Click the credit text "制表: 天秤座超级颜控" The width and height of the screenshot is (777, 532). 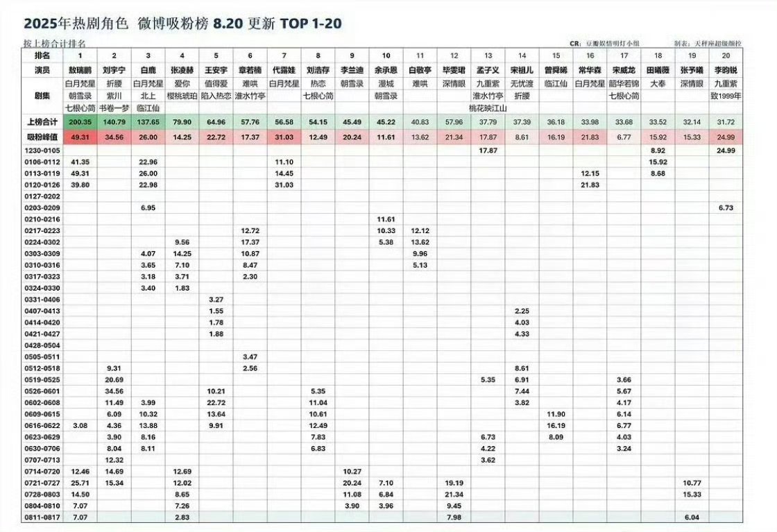[x=708, y=44]
